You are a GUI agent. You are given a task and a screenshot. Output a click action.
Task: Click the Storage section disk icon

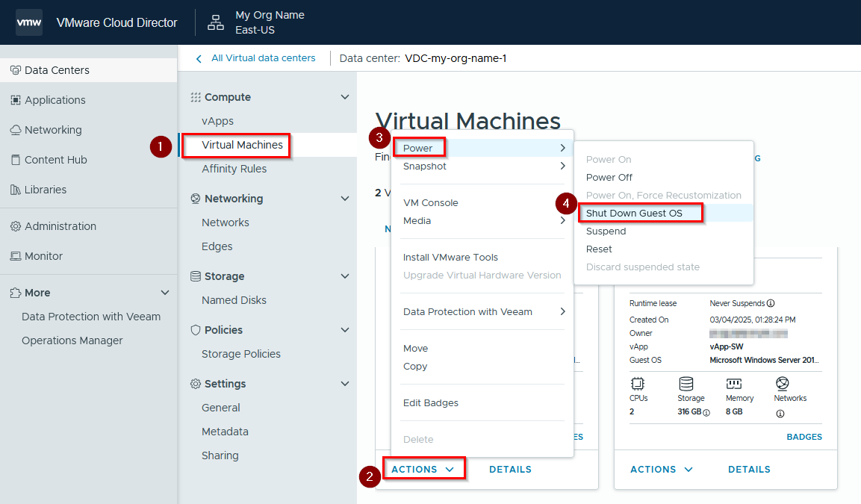point(196,276)
